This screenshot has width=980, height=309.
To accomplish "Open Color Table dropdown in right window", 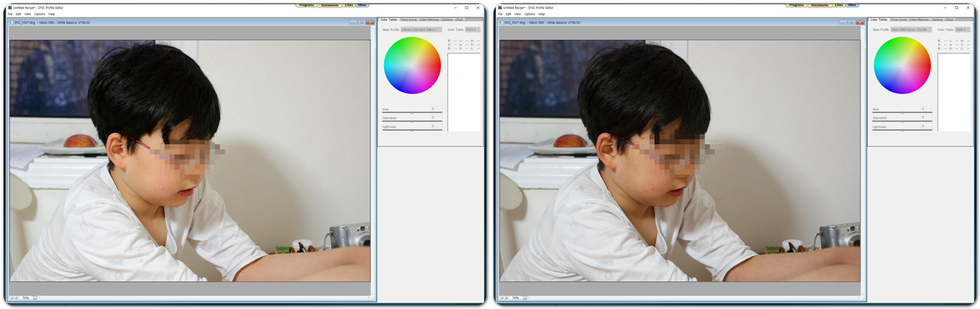I will 962,29.
